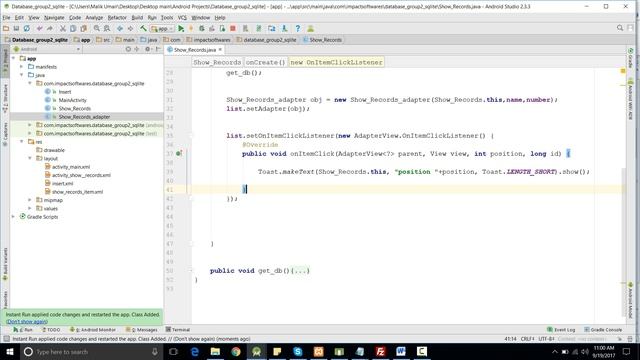Click the Navigate Back arrow icon
Viewport: 640px width, 360px height.
[x=120, y=29]
